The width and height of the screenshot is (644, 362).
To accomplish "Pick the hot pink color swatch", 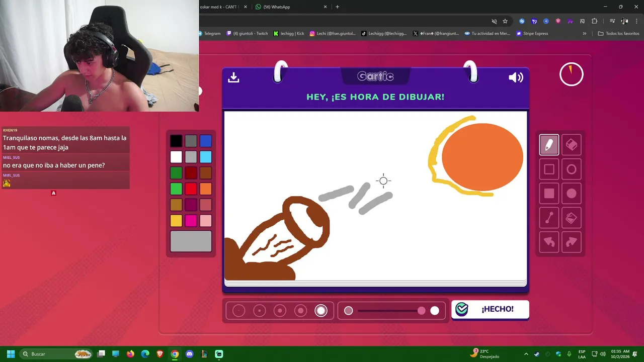I will coord(191,221).
